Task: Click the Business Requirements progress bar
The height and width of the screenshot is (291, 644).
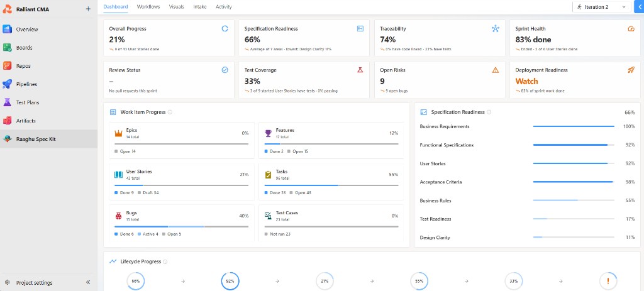Action: pyautogui.click(x=574, y=126)
